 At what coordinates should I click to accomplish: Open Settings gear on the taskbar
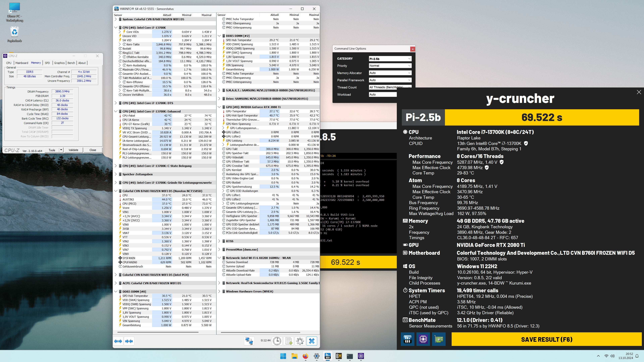pyautogui.click(x=316, y=356)
